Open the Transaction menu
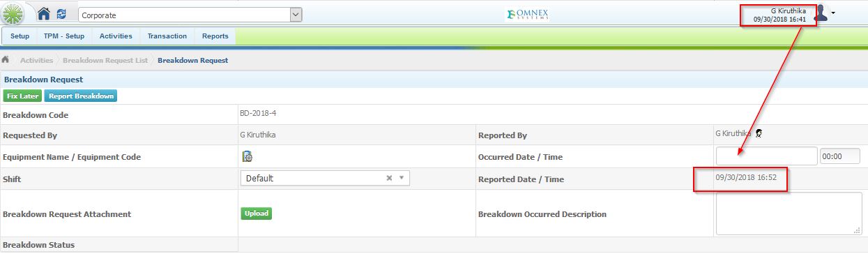This screenshot has width=868, height=254. pyautogui.click(x=167, y=36)
